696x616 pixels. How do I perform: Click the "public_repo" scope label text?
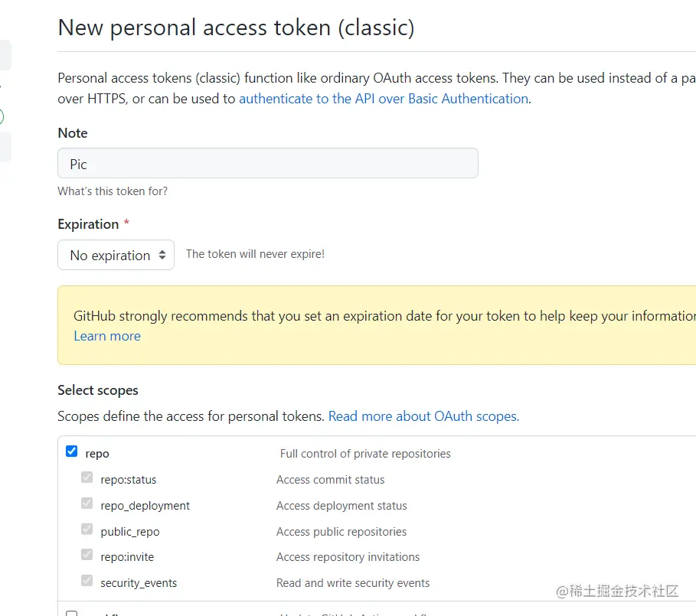point(130,532)
